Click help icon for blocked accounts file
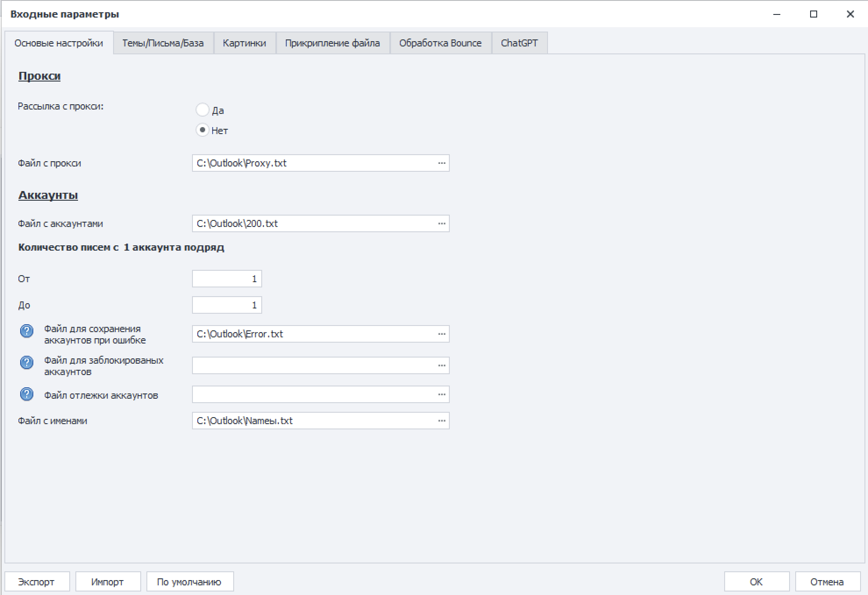The image size is (868, 595). (27, 362)
